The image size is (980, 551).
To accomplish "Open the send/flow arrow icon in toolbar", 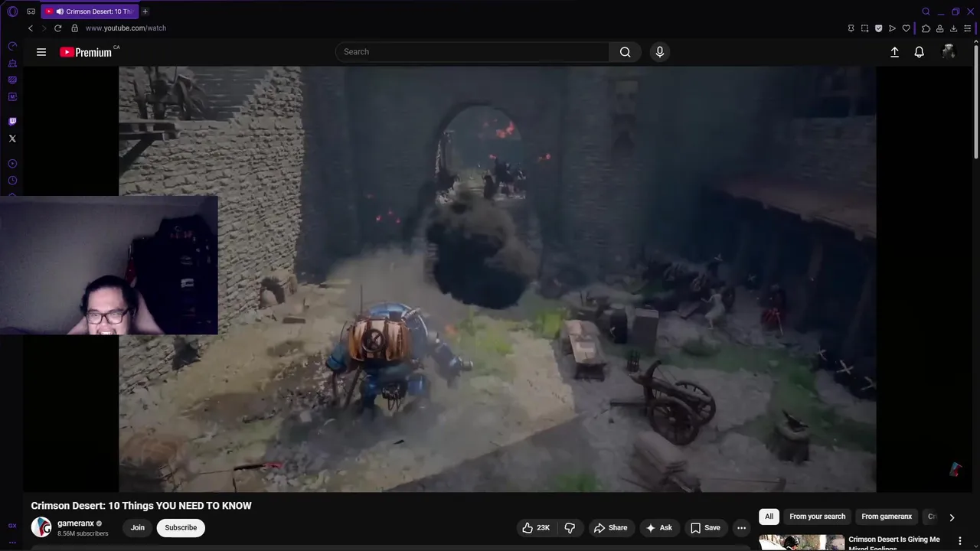I will (892, 28).
